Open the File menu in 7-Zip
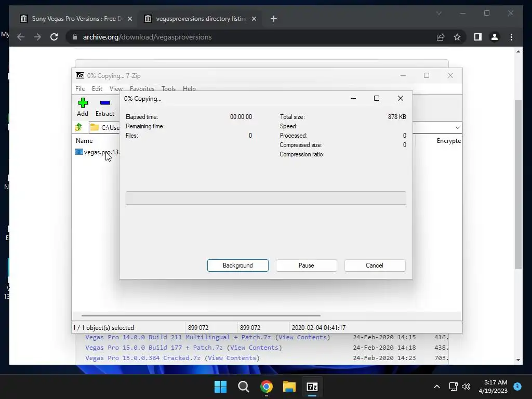 click(80, 88)
